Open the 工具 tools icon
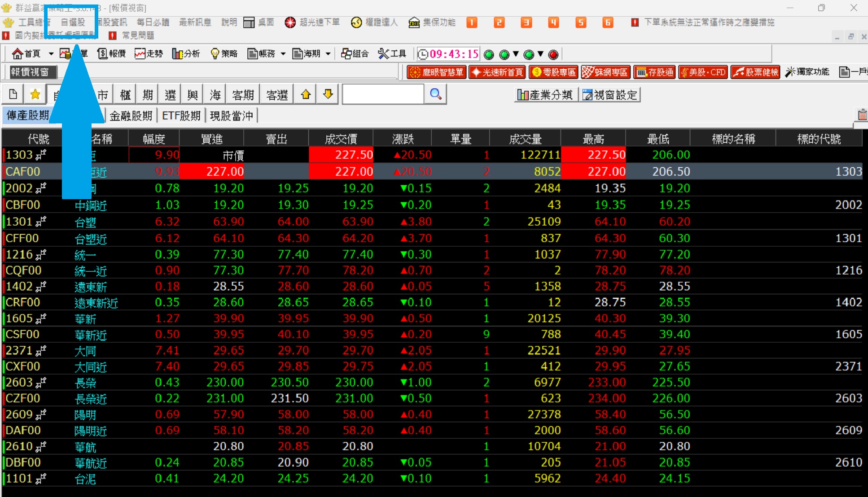Viewport: 868px width, 497px height. click(392, 54)
